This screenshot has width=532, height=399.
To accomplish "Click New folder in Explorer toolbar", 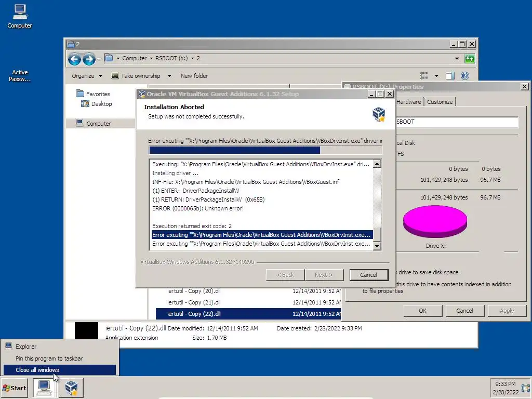I will click(194, 76).
